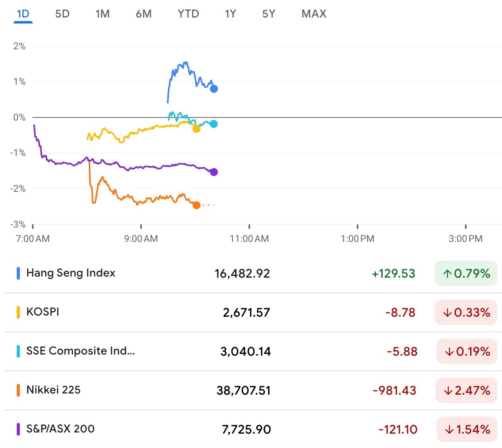Click the red 2.47% Nikkei badge
This screenshot has height=448, width=502.
[x=466, y=390]
